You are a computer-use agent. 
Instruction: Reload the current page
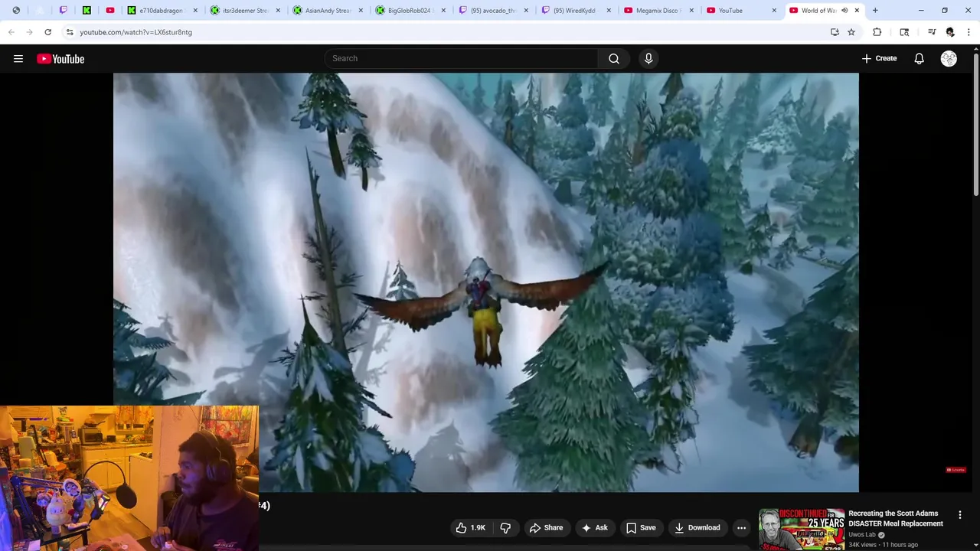coord(47,32)
